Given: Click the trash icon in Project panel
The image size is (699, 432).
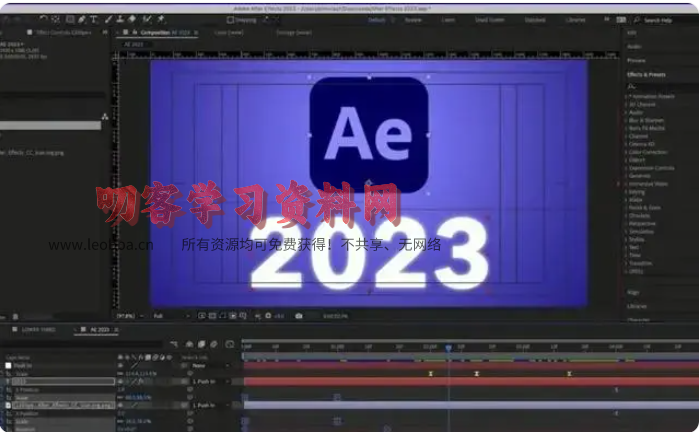Looking at the screenshot, I should click(15, 317).
